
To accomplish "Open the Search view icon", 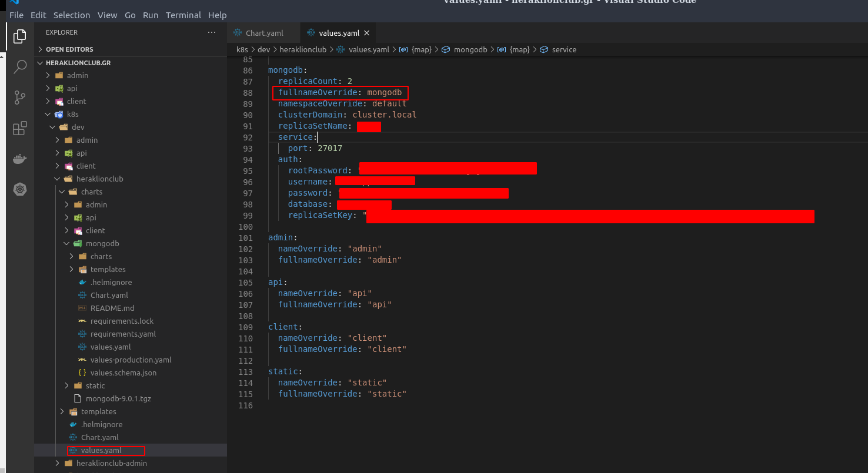I will [20, 66].
